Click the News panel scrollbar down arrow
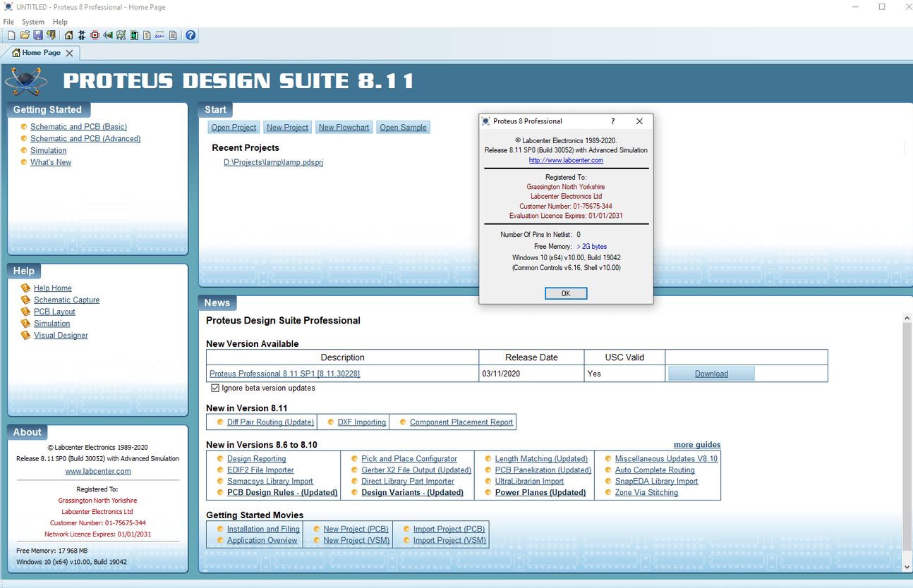This screenshot has width=913, height=588. tap(907, 566)
